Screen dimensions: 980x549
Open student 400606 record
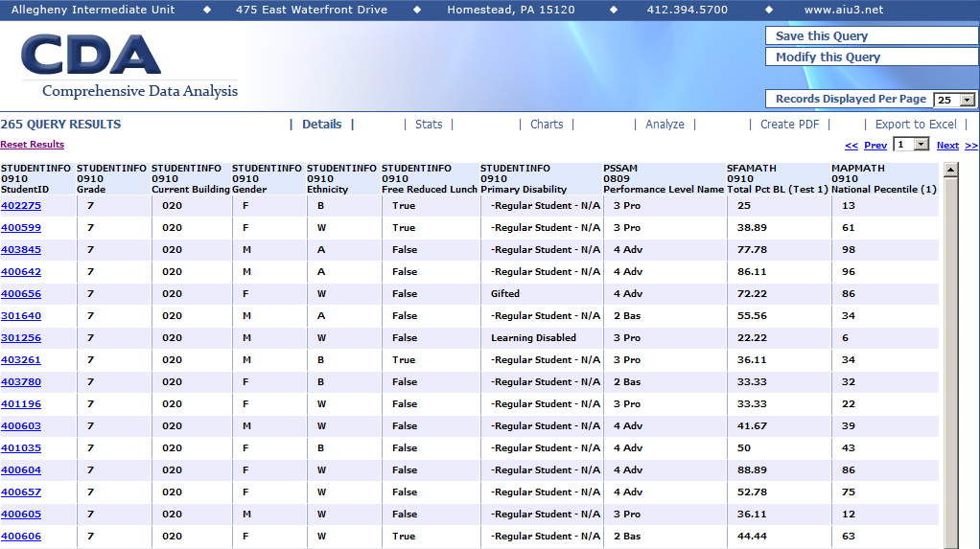pyautogui.click(x=21, y=537)
